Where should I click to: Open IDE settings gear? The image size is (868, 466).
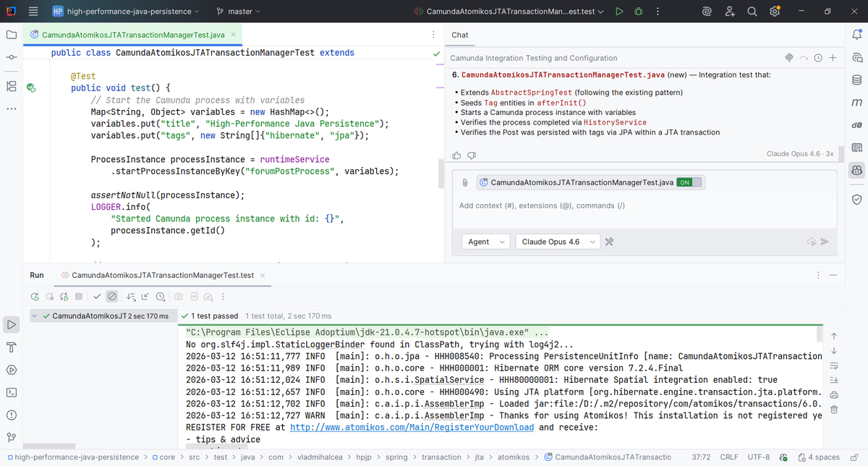[x=775, y=12]
